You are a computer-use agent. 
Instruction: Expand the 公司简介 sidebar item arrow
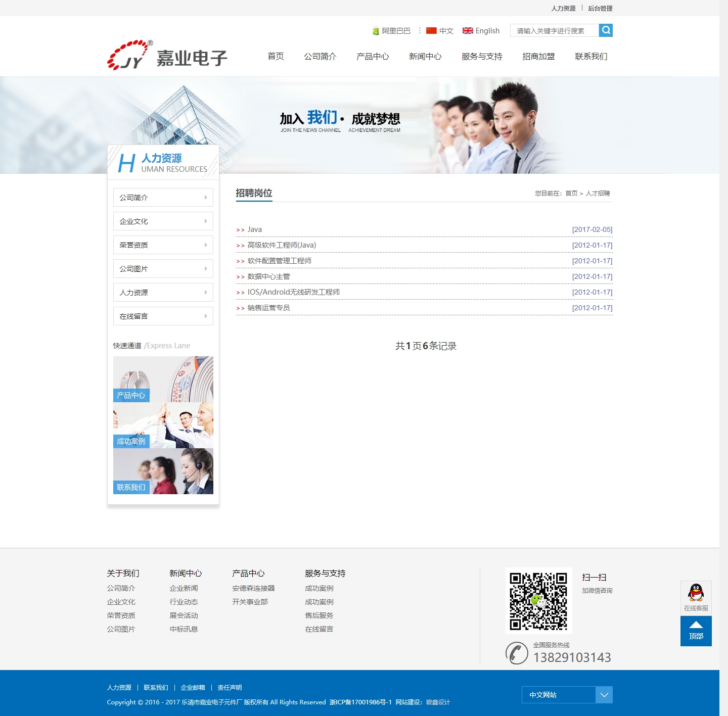(x=206, y=198)
